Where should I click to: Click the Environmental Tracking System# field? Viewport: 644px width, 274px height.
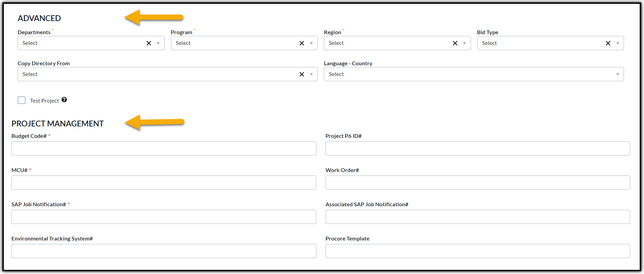coord(164,251)
